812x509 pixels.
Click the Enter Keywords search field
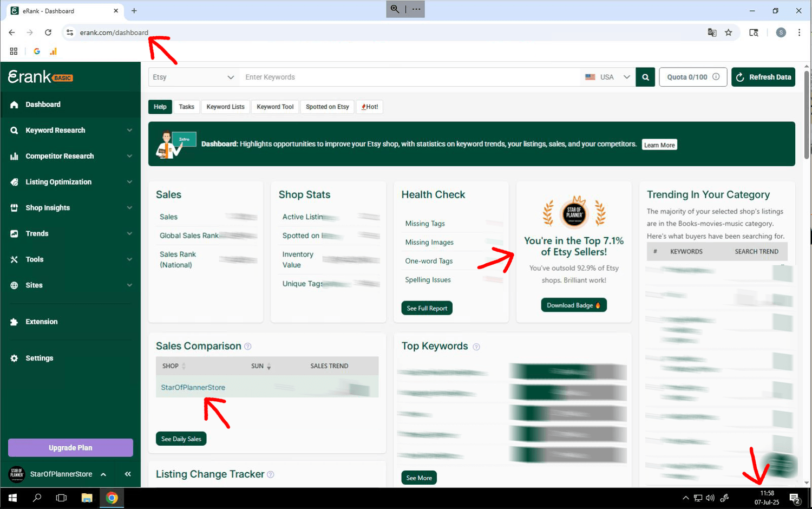click(x=409, y=77)
